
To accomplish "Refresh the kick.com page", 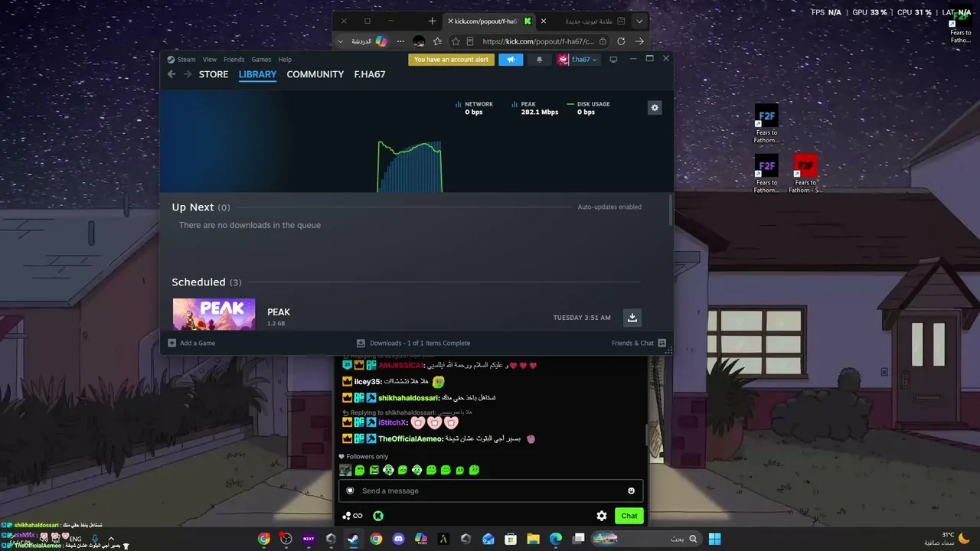I will pos(621,41).
